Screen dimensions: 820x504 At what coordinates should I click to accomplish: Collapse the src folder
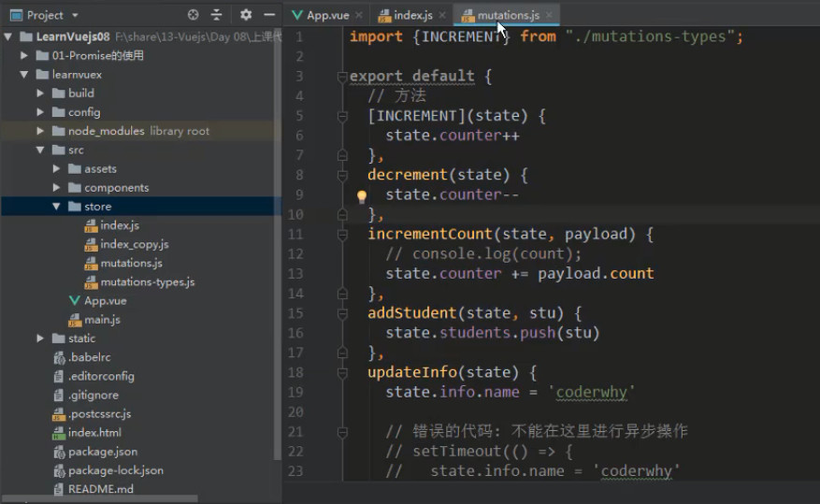[40, 150]
